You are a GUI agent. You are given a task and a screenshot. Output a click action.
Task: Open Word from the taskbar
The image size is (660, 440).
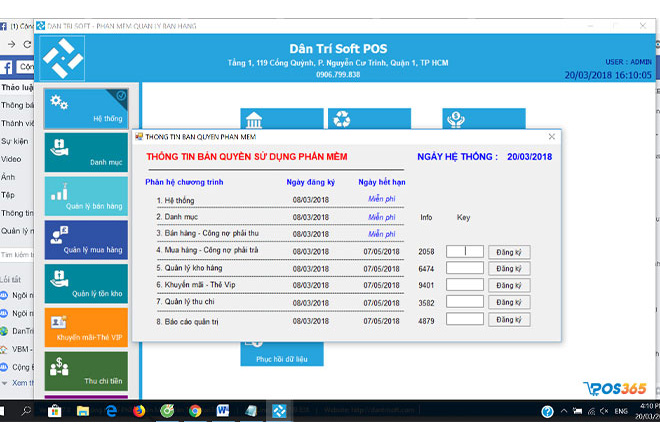(x=223, y=411)
